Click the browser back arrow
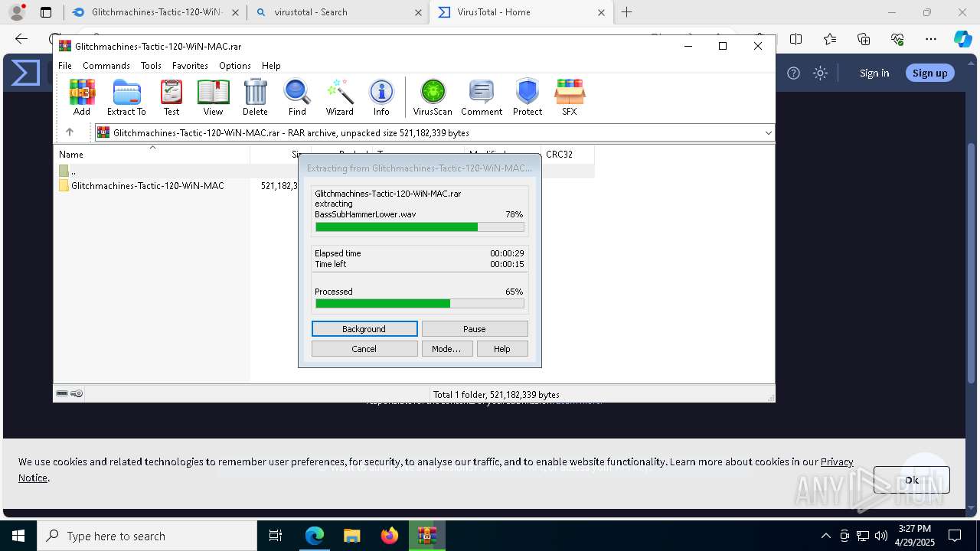The height and width of the screenshot is (551, 980). (x=21, y=39)
